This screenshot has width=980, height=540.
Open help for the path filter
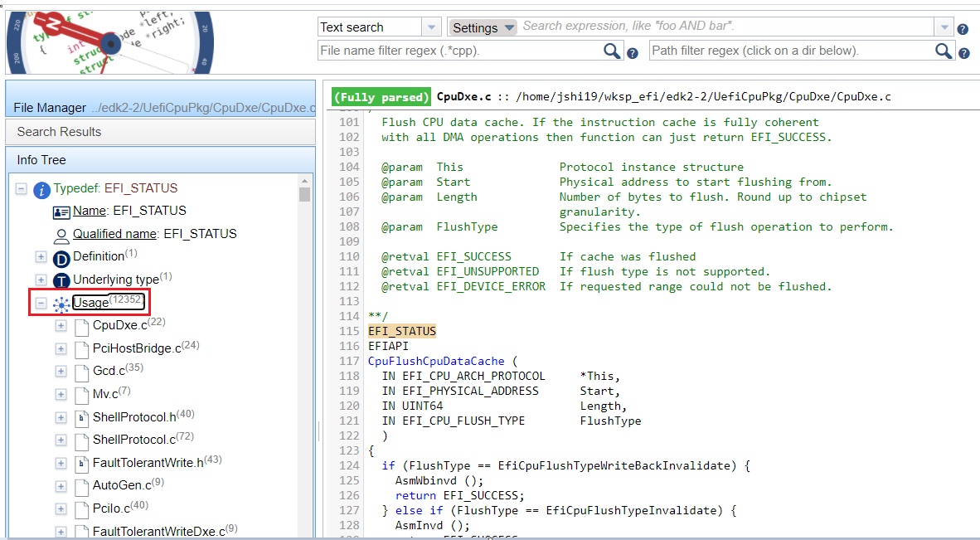(x=963, y=53)
